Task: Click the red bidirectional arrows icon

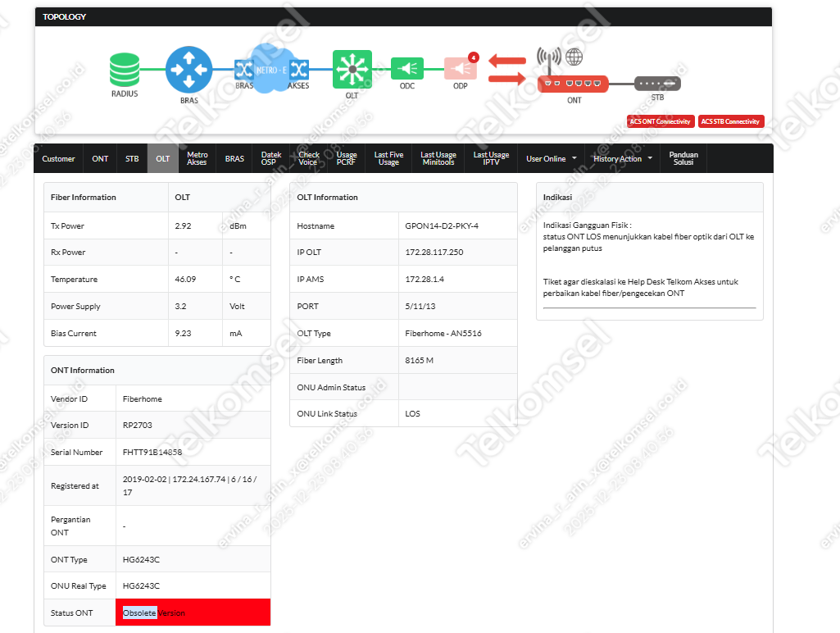Action: point(506,70)
